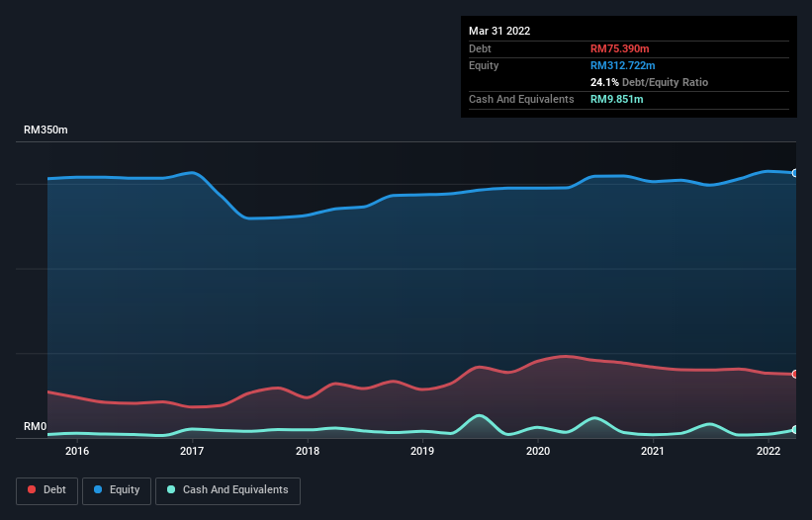Click the Mar 31 2022 tooltip date
Screen dimensions: 812x520
pyautogui.click(x=499, y=31)
